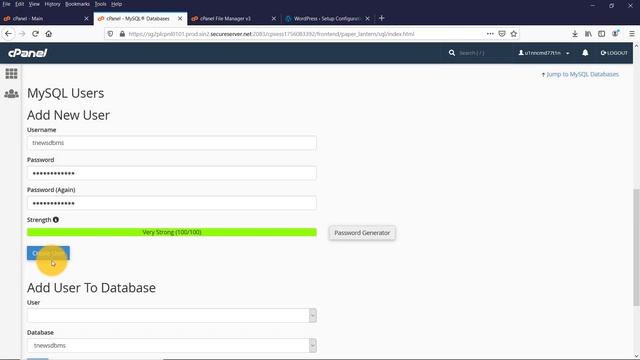The width and height of the screenshot is (640, 360).
Task: Save page to Pocket
Action: (x=502, y=34)
